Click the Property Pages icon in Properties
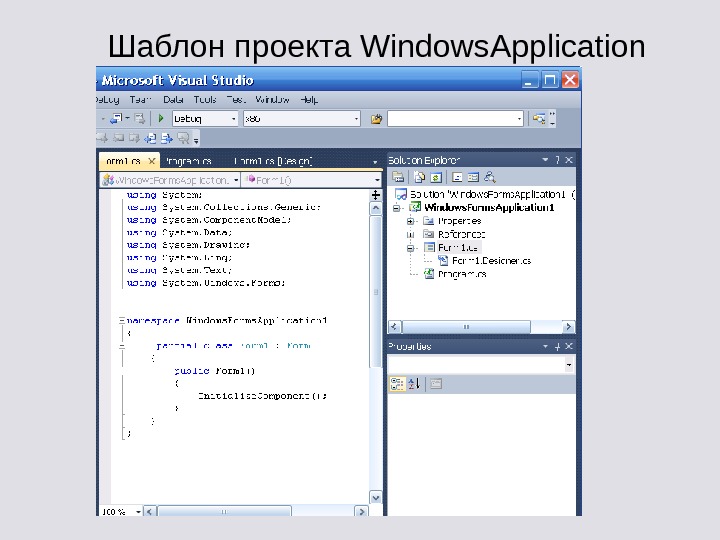 436,384
